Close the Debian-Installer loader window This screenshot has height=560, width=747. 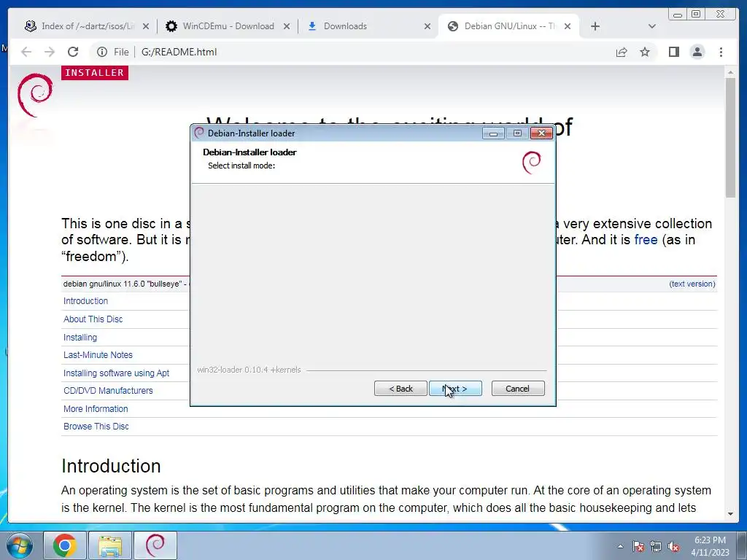tap(541, 133)
